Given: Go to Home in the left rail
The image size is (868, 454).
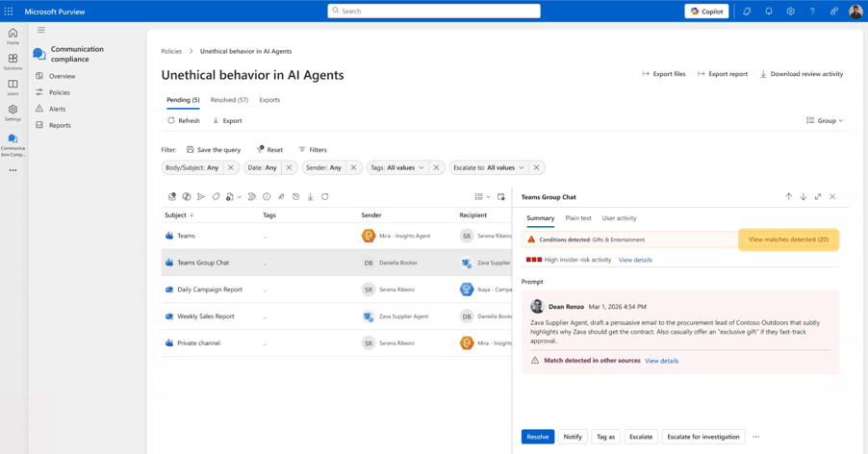Looking at the screenshot, I should coord(13,37).
